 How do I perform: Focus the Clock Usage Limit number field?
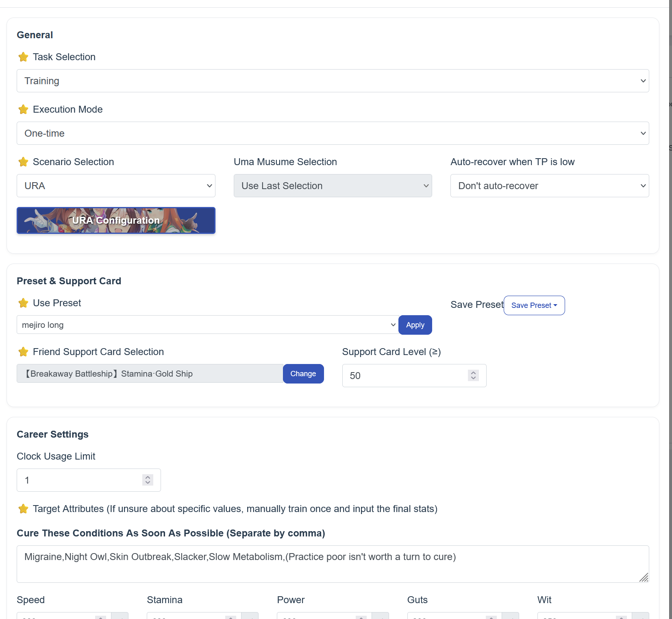pos(89,480)
